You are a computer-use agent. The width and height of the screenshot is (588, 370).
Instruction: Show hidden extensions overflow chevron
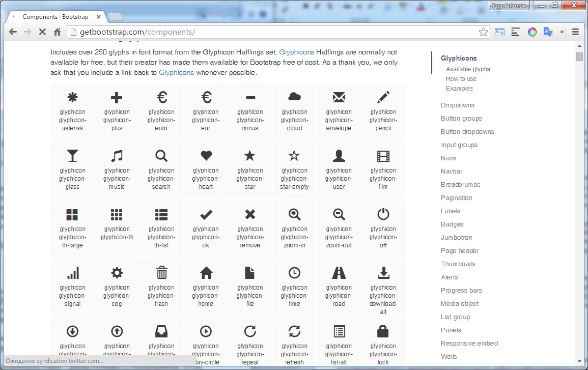point(562,32)
